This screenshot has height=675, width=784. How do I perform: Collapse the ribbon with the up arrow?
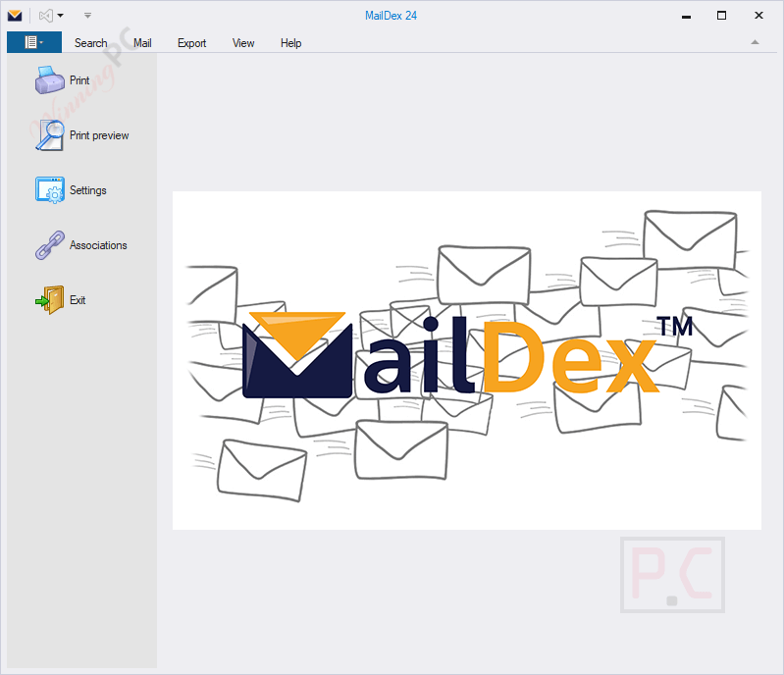click(755, 42)
